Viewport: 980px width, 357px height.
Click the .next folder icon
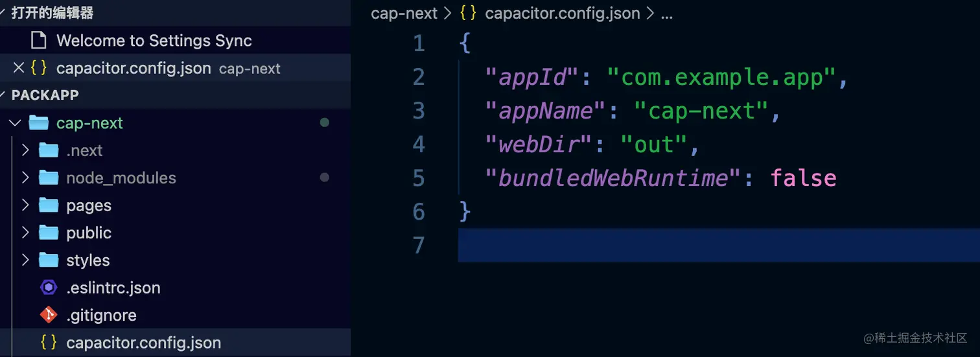49,150
